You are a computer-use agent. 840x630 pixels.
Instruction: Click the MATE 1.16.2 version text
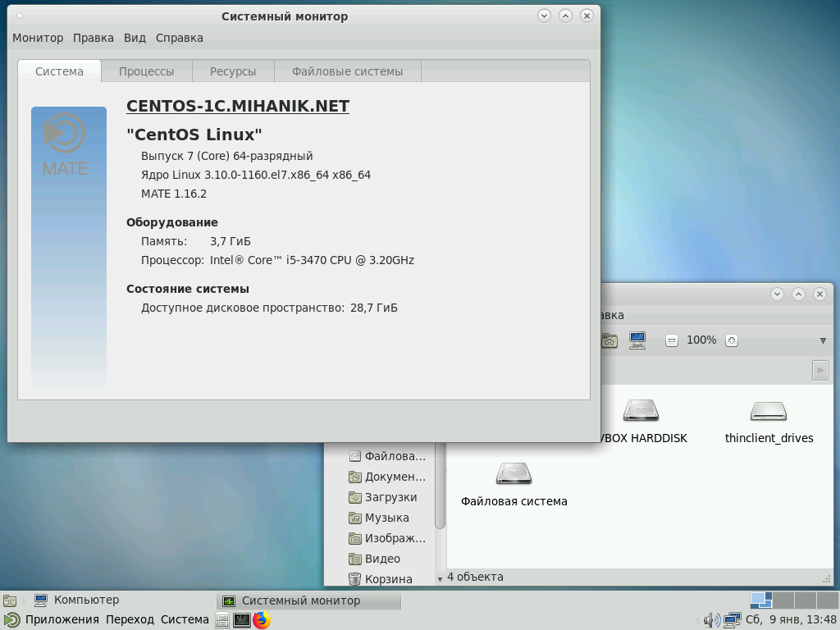click(x=174, y=194)
